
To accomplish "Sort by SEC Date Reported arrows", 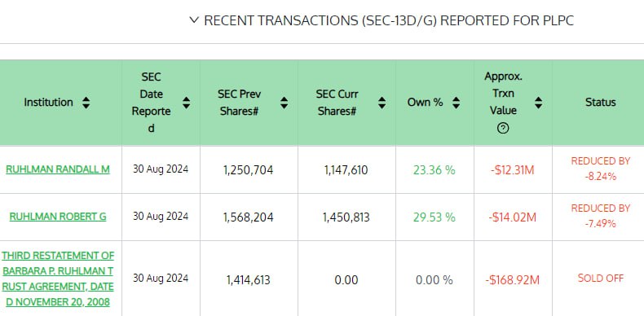I will pyautogui.click(x=186, y=103).
